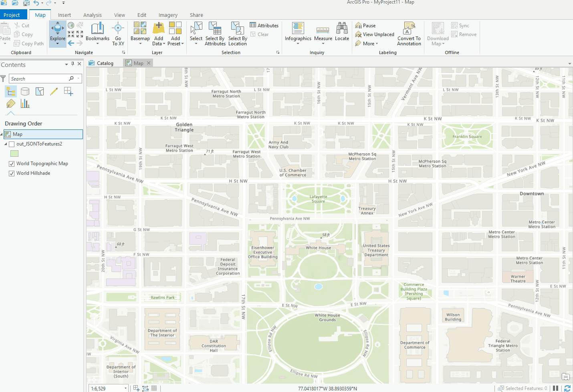Activate the Measure tool

tap(323, 33)
